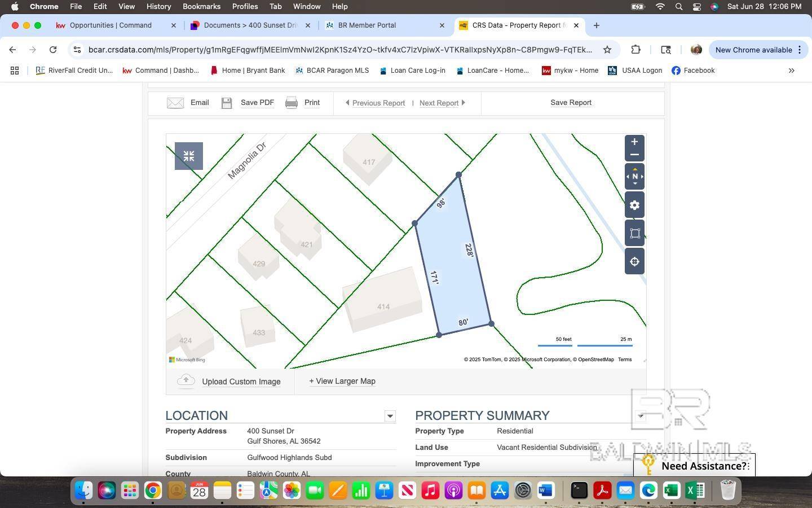
Task: Collapse the map with the shrink icon
Action: tap(189, 156)
